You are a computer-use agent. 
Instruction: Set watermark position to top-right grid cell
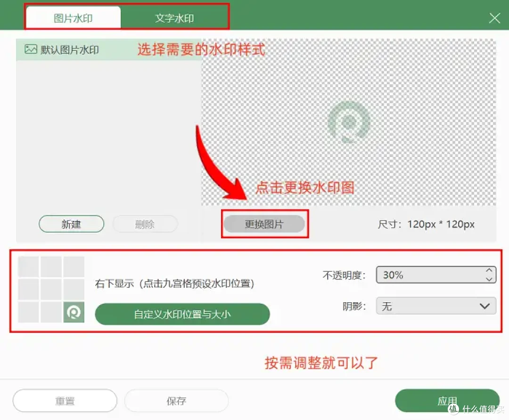pos(74,267)
